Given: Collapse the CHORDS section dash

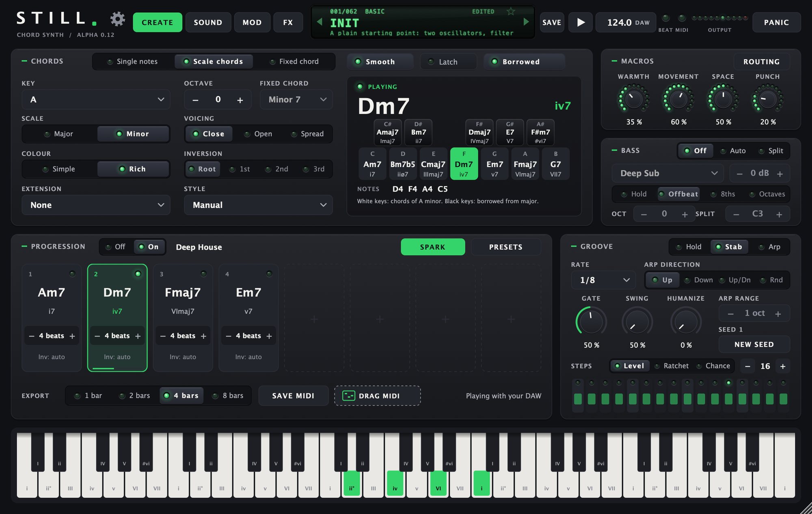Looking at the screenshot, I should click(24, 61).
